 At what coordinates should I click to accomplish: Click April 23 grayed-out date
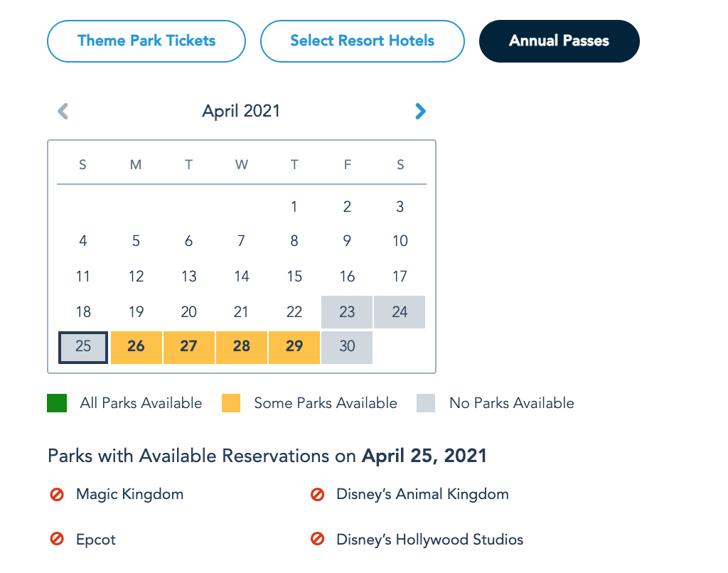[347, 312]
